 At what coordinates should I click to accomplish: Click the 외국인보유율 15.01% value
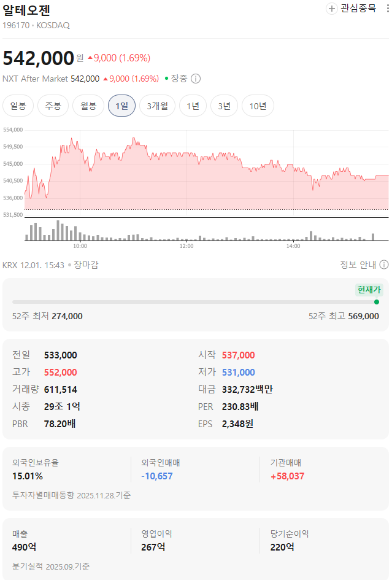click(x=28, y=476)
